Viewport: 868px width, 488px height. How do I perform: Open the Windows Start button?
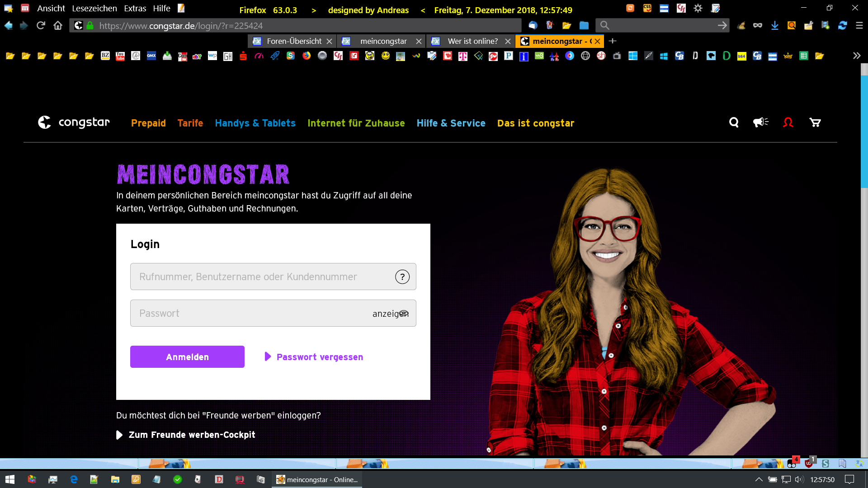pos(9,479)
